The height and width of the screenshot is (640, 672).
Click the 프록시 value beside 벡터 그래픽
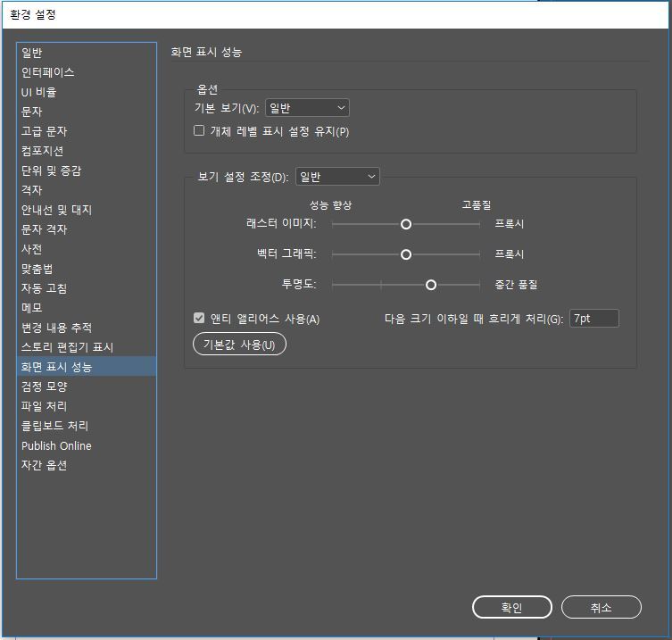pyautogui.click(x=510, y=254)
